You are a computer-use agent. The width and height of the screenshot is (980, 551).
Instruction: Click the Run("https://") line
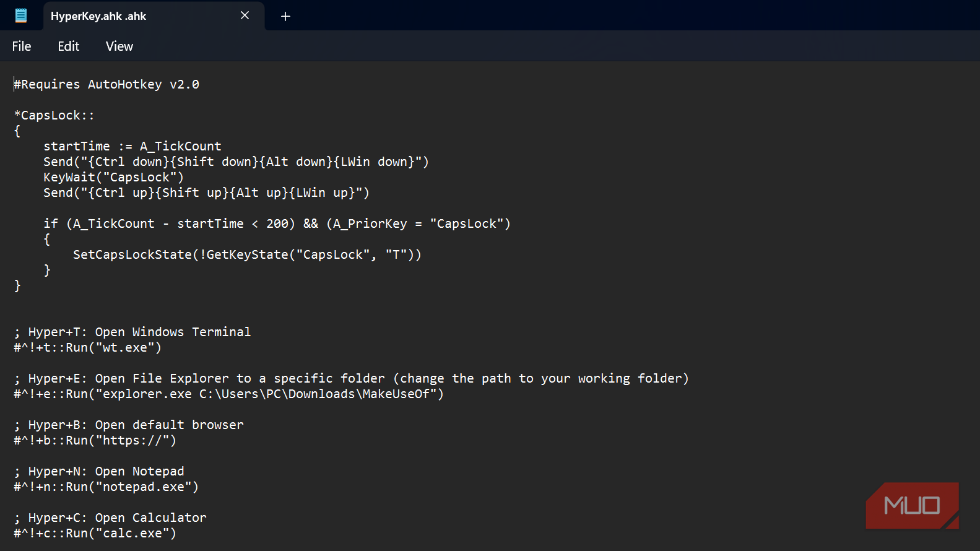click(x=95, y=440)
